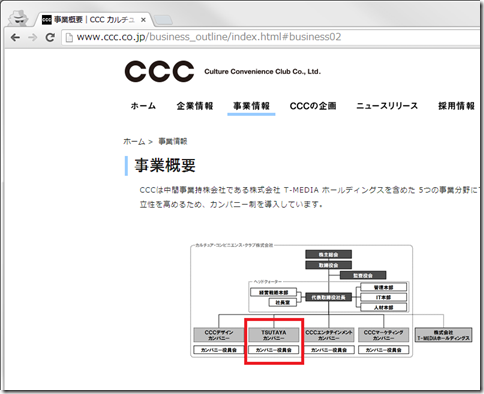Click the Culture Convenience Club Co., Ltd. text
This screenshot has height=394, width=484.
click(x=262, y=72)
